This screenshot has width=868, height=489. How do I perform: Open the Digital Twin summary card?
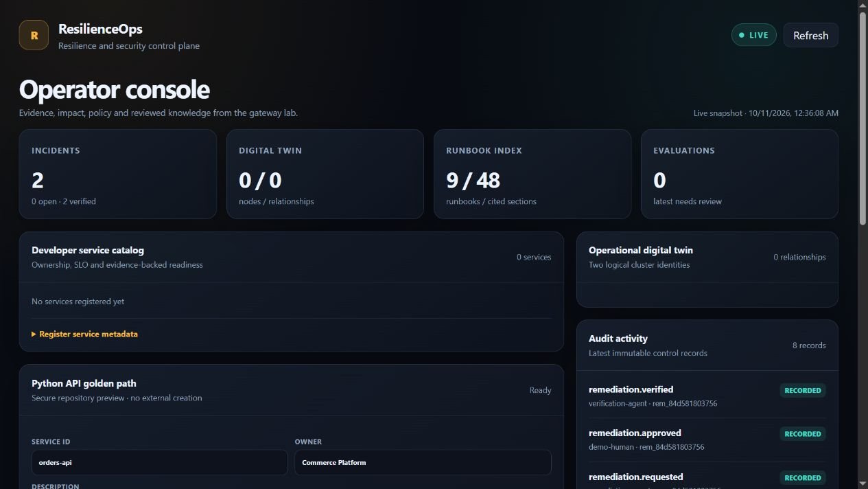click(325, 174)
